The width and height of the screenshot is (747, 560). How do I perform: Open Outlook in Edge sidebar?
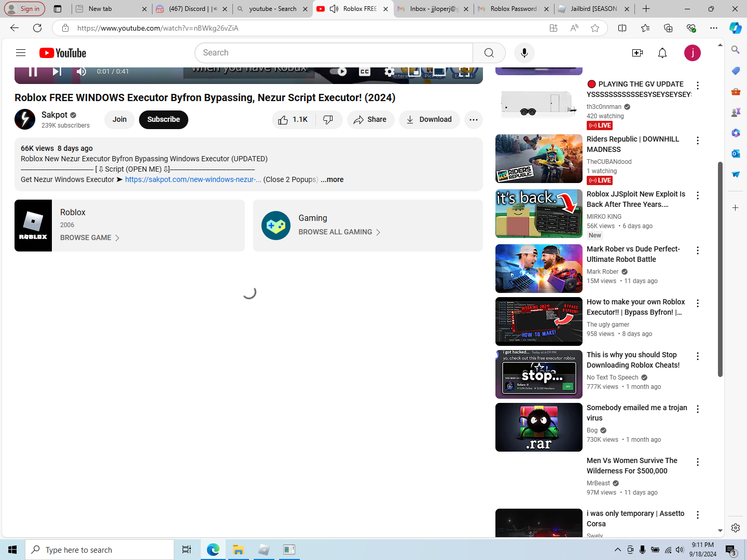pyautogui.click(x=736, y=153)
